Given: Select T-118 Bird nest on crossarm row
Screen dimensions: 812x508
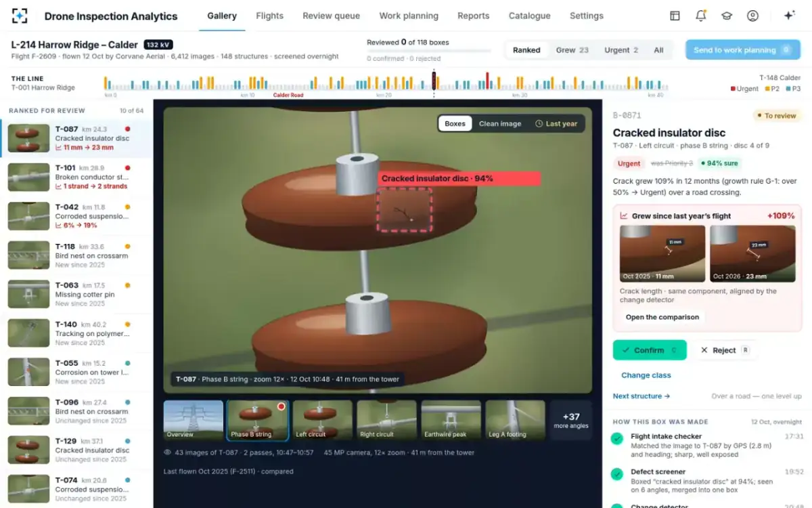Looking at the screenshot, I should (76, 256).
